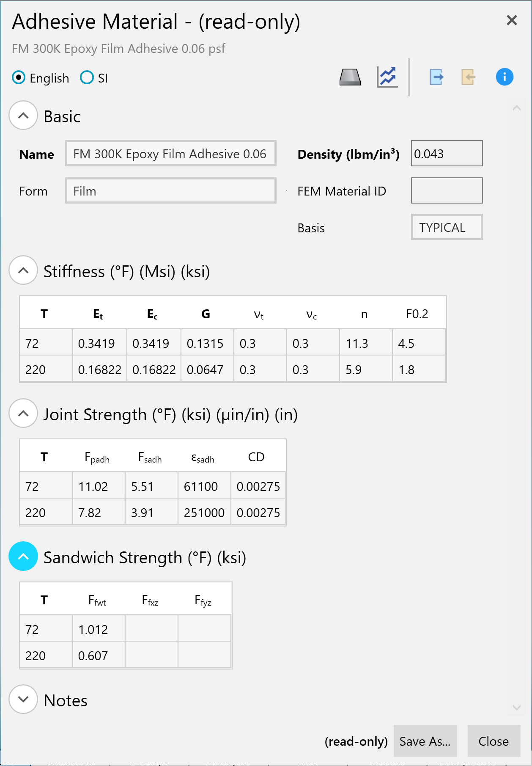The image size is (532, 766).
Task: Close the Adhesive Material dialog with X
Action: click(512, 20)
